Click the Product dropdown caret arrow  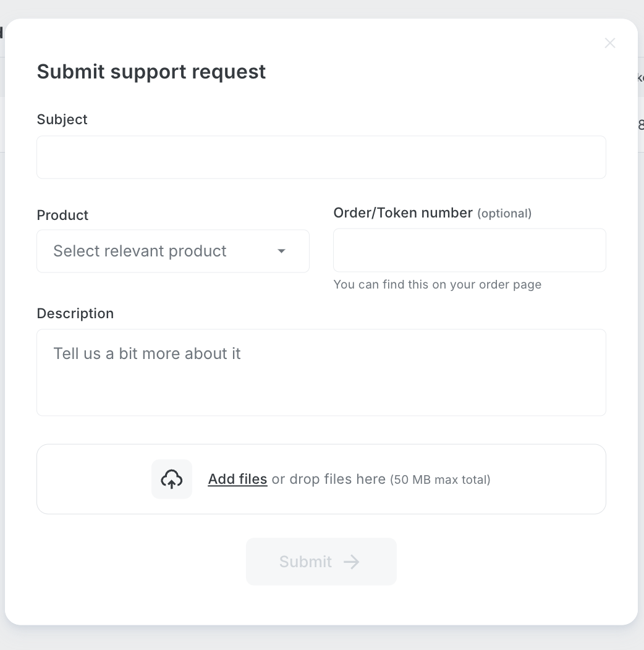(x=281, y=251)
